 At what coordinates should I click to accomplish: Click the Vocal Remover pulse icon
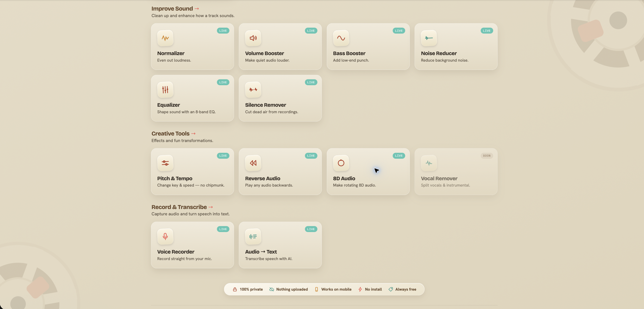(x=429, y=163)
